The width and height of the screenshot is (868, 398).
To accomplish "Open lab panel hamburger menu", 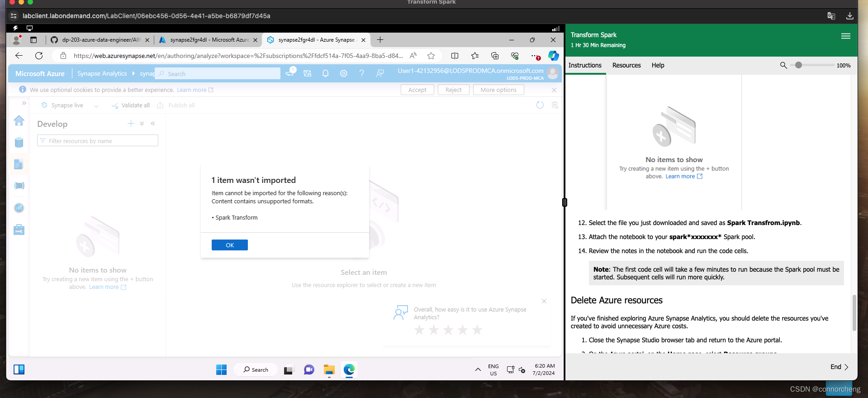I will 845,36.
